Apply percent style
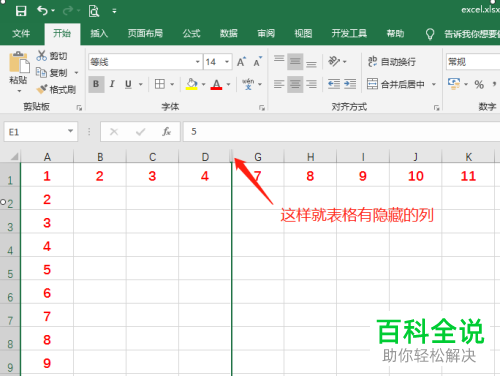Image resolution: width=500 pixels, height=376 pixels. pyautogui.click(x=479, y=84)
